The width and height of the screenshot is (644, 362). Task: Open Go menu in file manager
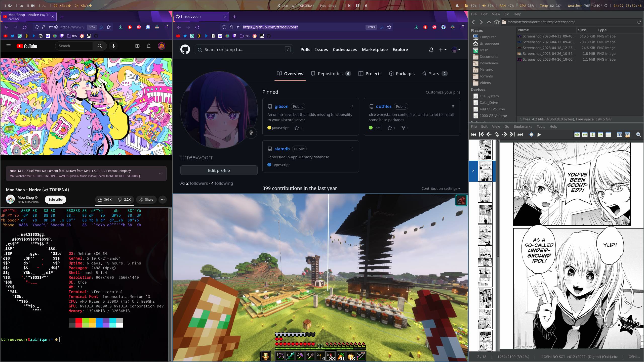pos(507,14)
